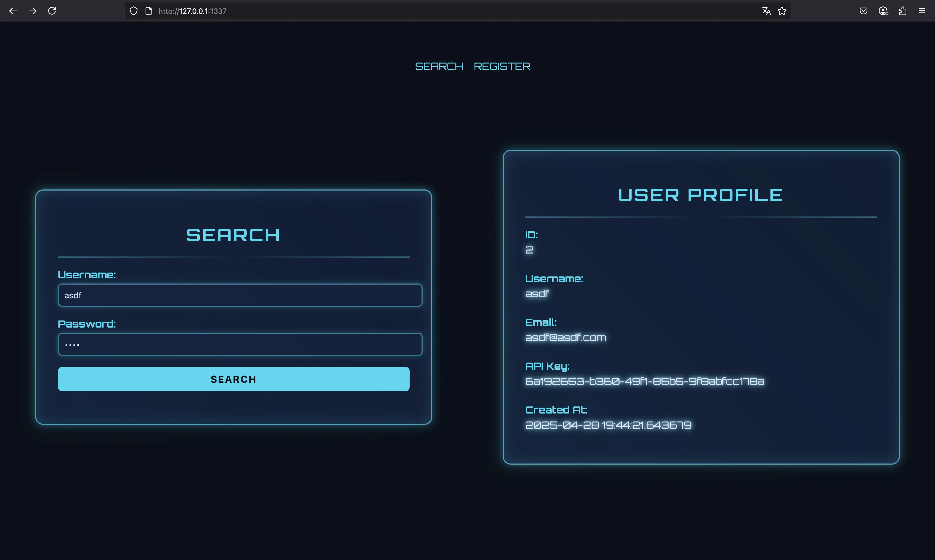The height and width of the screenshot is (560, 935).
Task: Go to the SEARCH navigation link
Action: tap(439, 66)
